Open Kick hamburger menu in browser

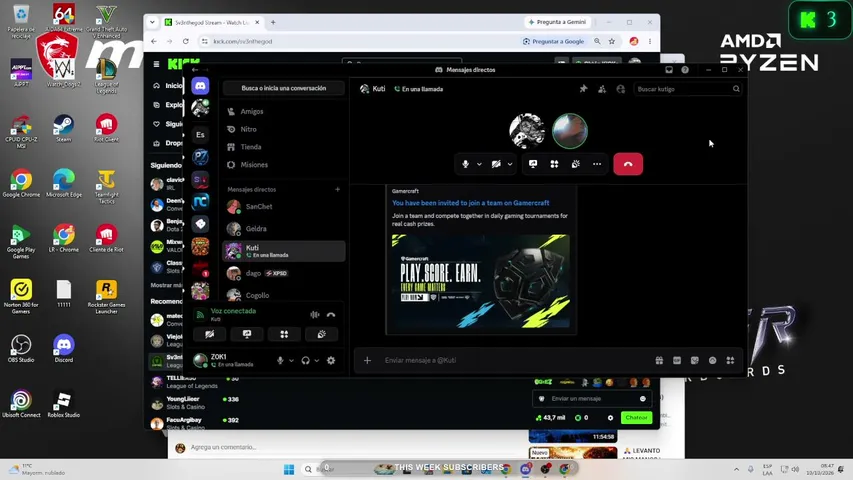click(156, 64)
